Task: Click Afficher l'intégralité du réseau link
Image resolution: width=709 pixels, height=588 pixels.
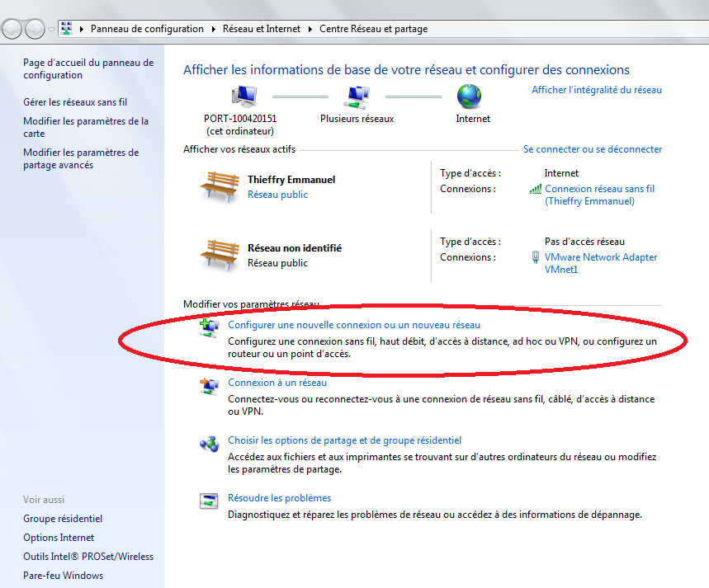Action: (596, 90)
